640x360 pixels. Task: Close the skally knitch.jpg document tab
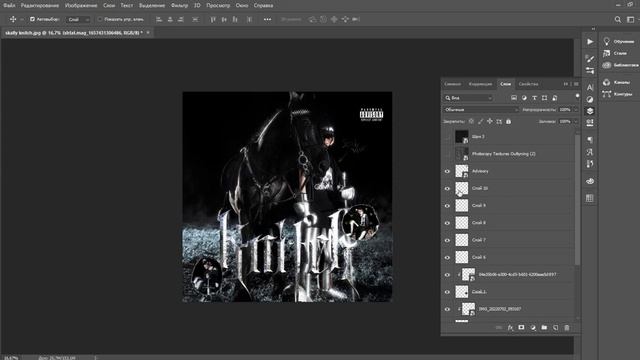[148, 32]
